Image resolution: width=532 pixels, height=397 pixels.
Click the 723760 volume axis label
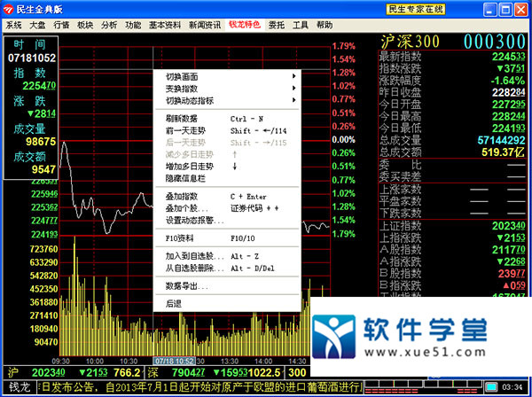pyautogui.click(x=43, y=249)
